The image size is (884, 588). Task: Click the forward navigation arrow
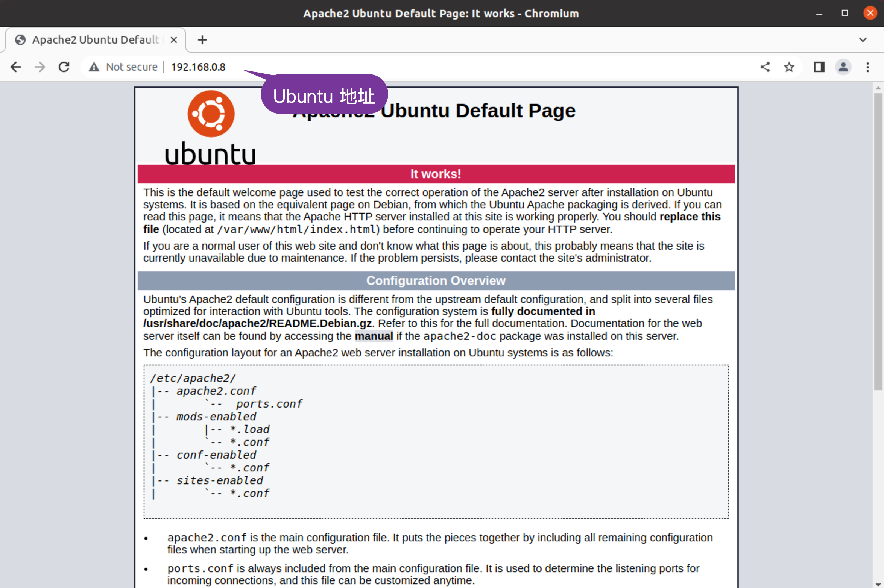39,67
